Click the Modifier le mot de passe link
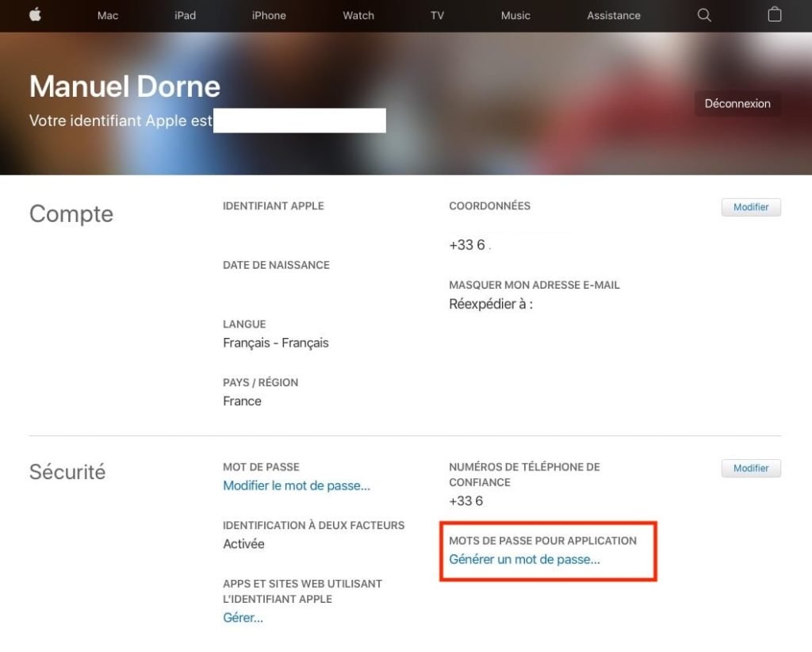The height and width of the screenshot is (652, 812). pyautogui.click(x=297, y=485)
